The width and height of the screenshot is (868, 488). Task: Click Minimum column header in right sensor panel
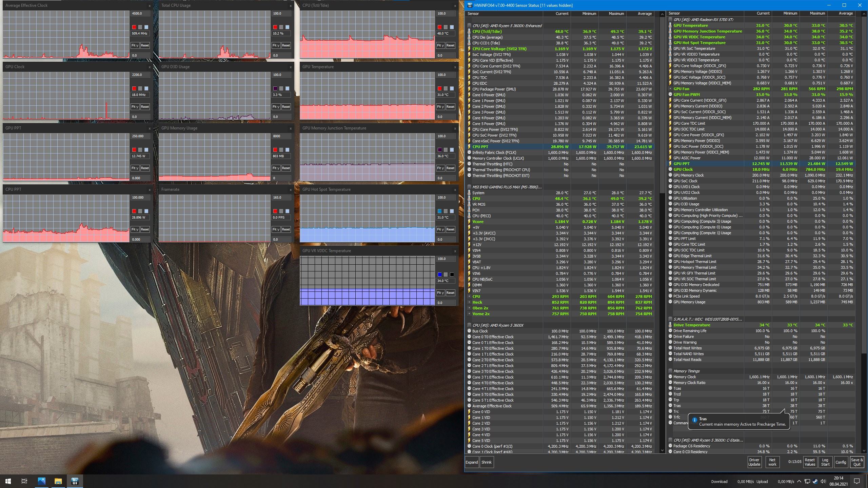786,14
